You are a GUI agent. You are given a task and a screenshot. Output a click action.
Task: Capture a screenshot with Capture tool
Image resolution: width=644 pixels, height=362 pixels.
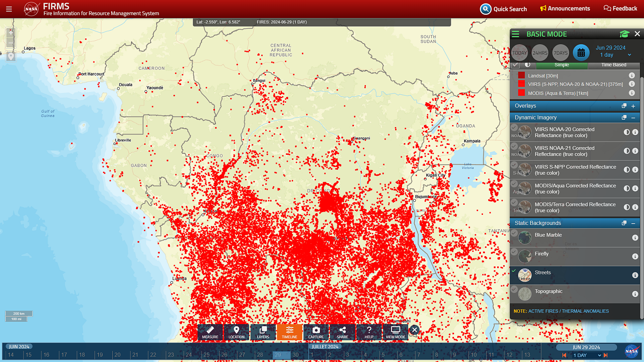(316, 332)
